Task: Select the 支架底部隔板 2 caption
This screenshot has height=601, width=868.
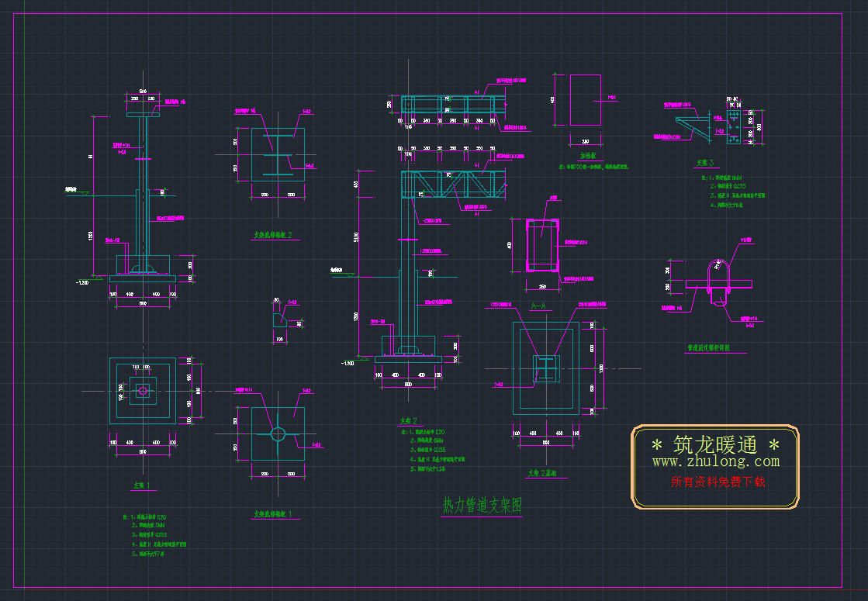Action: (273, 234)
